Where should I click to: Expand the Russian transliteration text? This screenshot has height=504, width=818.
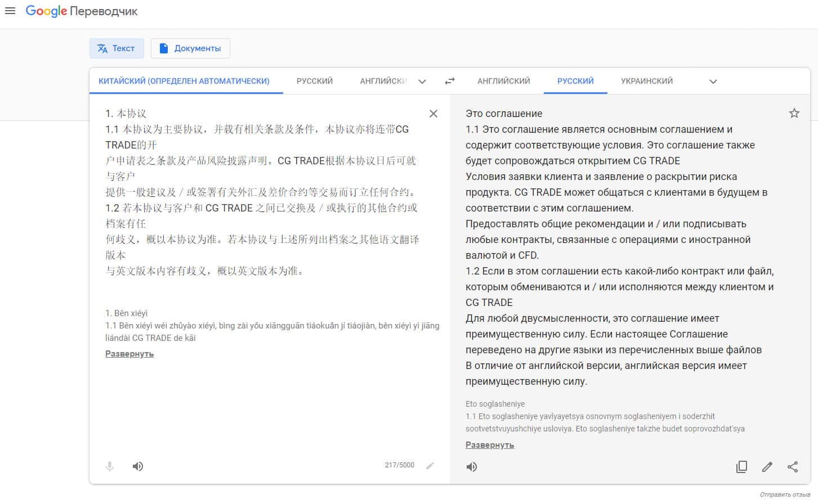[x=489, y=445]
